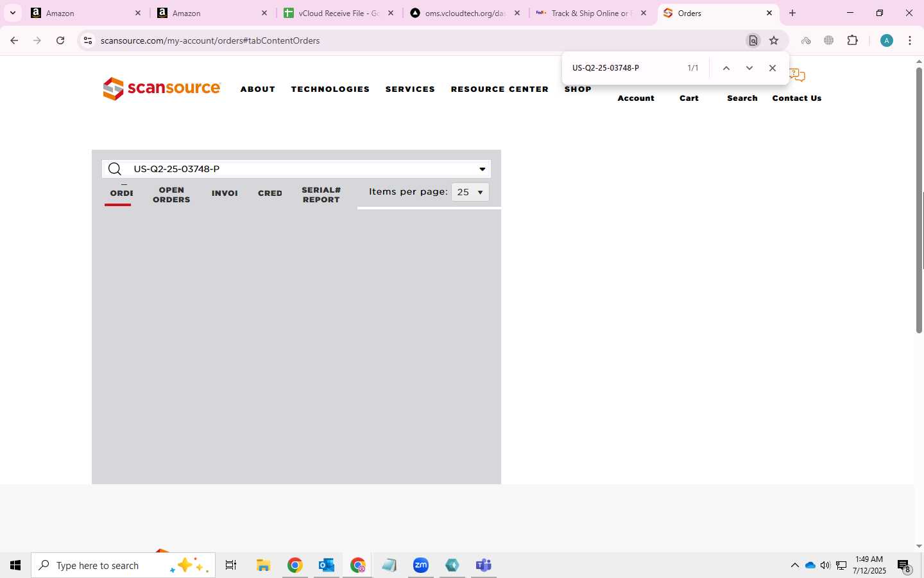Click Contact Us link
Viewport: 924px width, 578px height.
tap(797, 98)
